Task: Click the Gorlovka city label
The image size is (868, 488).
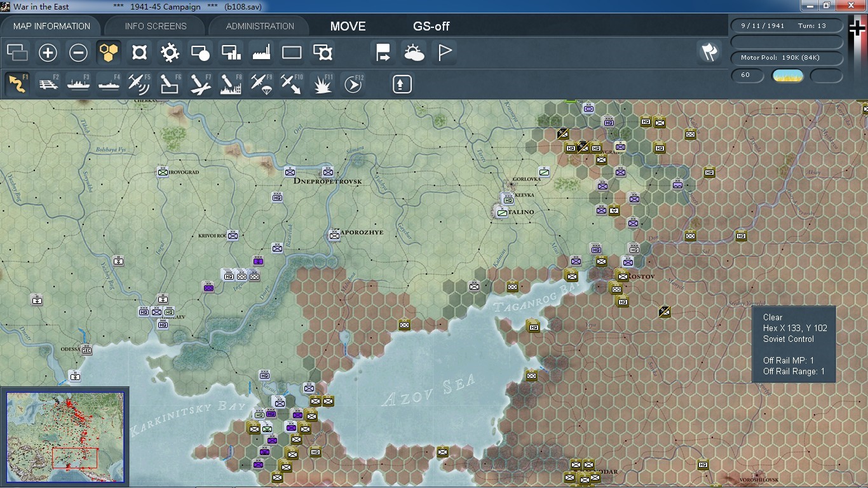Action: tap(528, 179)
